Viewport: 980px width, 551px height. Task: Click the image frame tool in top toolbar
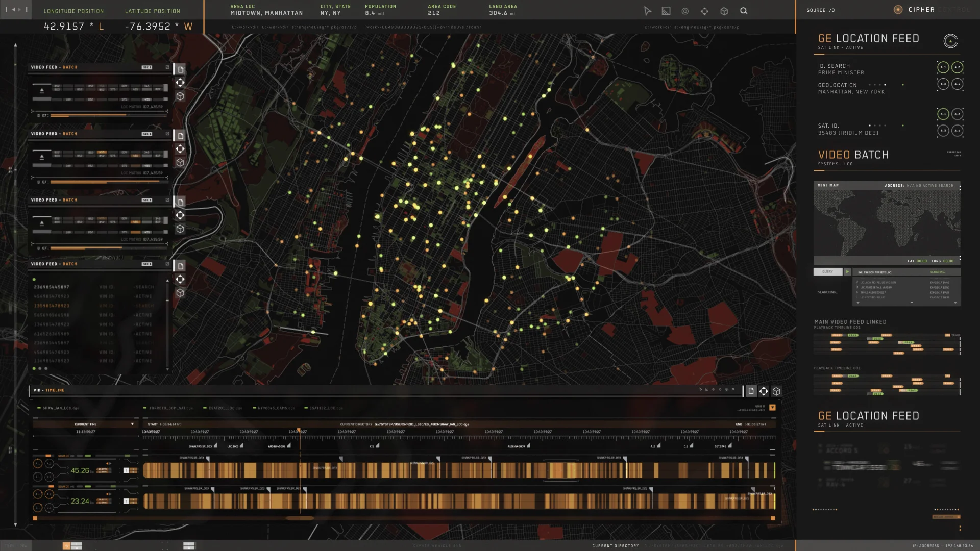click(666, 11)
